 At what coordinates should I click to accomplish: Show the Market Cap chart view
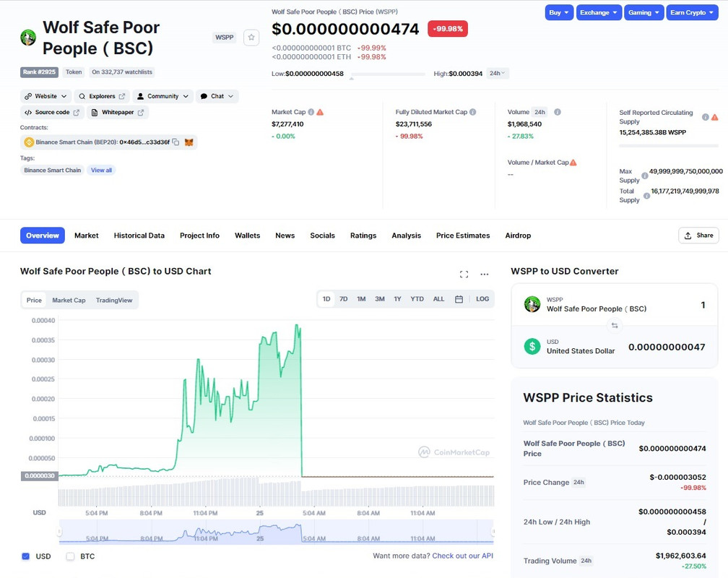[69, 300]
